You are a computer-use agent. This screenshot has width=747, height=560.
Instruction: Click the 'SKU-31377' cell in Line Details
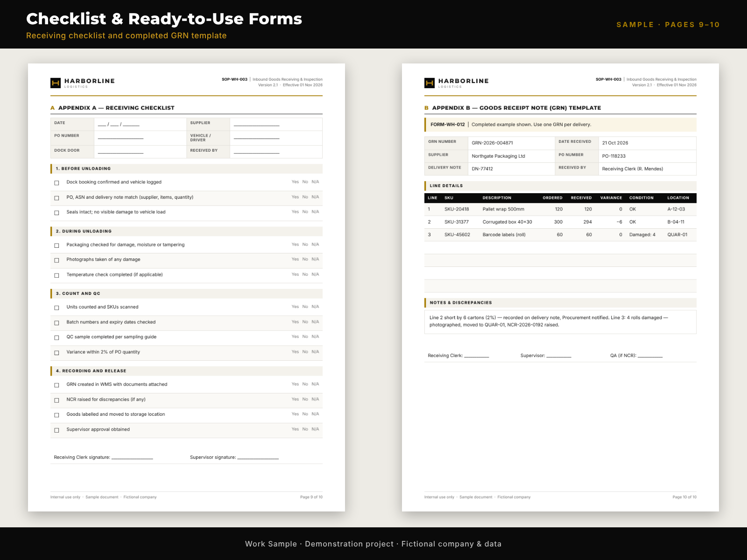click(457, 222)
